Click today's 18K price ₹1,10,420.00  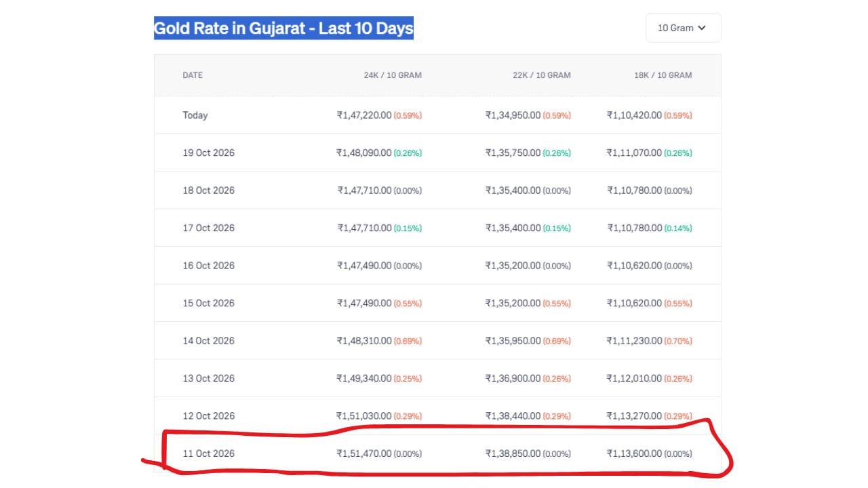pos(634,115)
